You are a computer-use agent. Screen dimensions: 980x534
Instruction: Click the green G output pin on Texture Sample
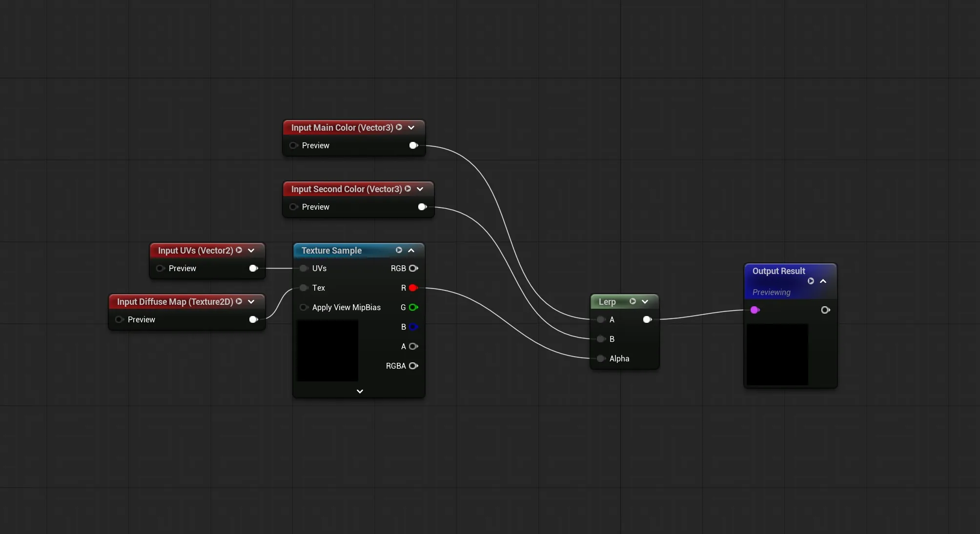413,307
